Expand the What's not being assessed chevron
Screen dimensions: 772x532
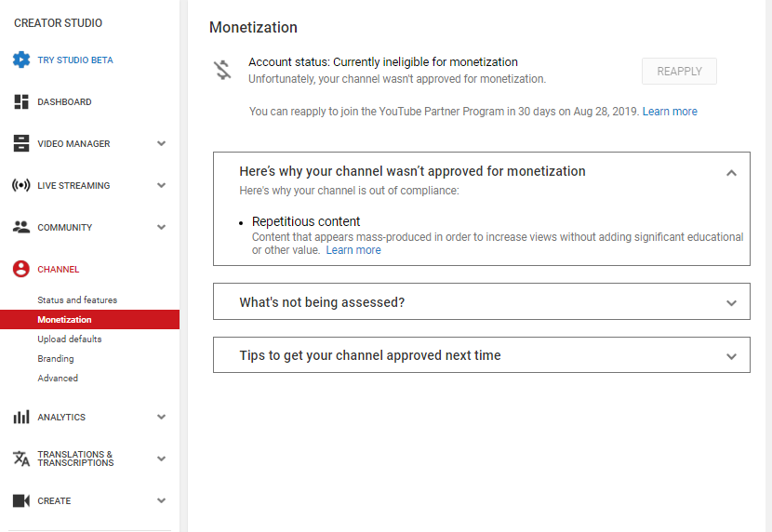point(732,303)
